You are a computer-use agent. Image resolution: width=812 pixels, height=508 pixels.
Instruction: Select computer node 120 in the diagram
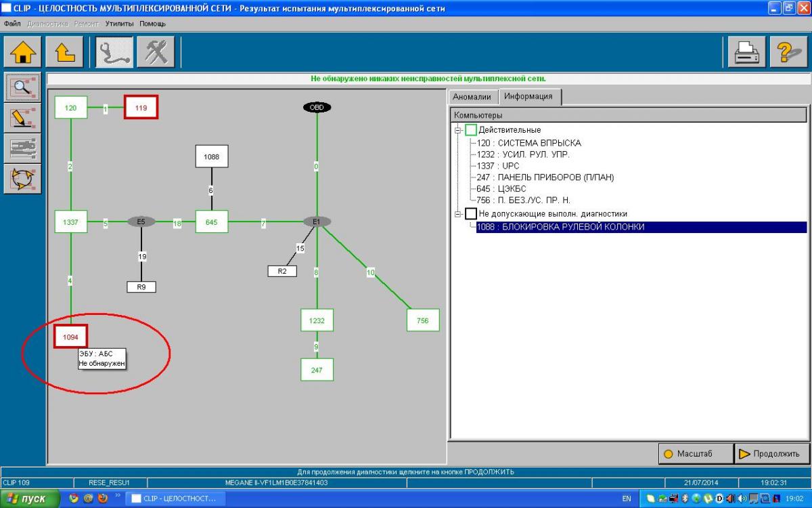(x=71, y=107)
